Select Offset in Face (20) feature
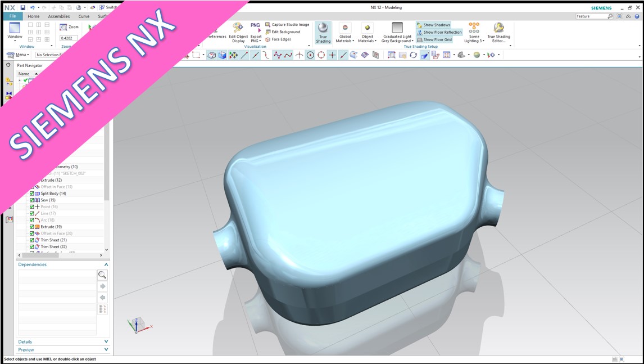Viewport: 644px width, 364px height. 56,233
